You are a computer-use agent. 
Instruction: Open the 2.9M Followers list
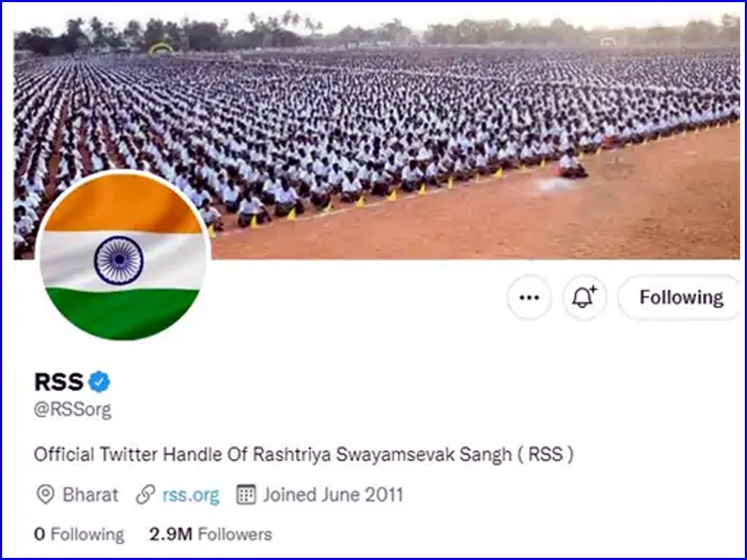tap(211, 535)
